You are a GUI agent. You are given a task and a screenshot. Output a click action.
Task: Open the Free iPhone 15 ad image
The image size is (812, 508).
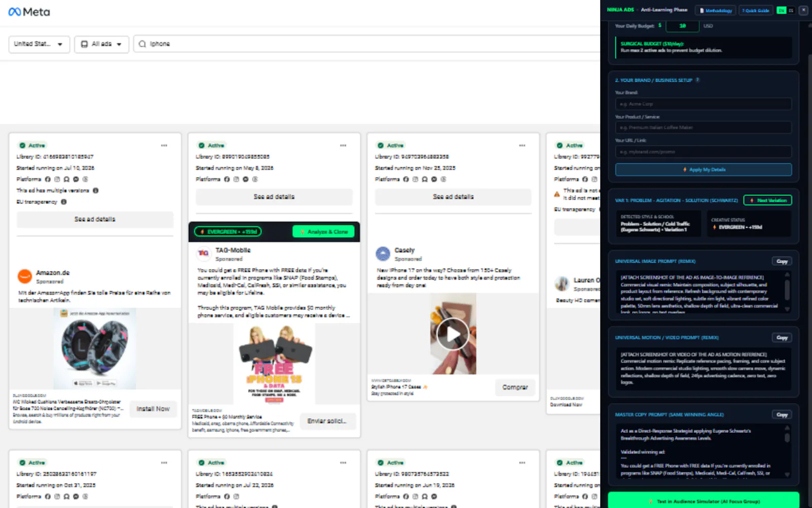coord(275,364)
